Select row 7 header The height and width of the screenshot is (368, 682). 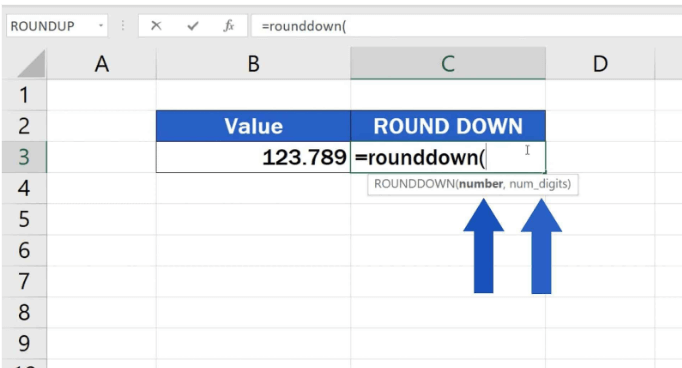[x=24, y=281]
